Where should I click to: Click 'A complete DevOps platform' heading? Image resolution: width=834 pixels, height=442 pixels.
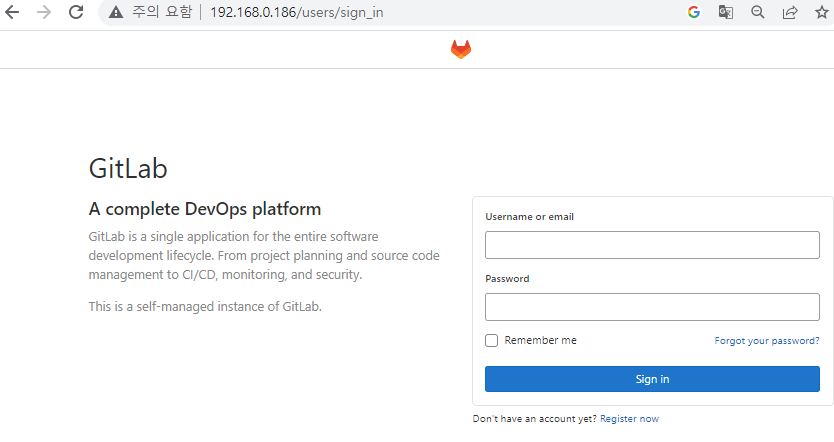coord(205,209)
